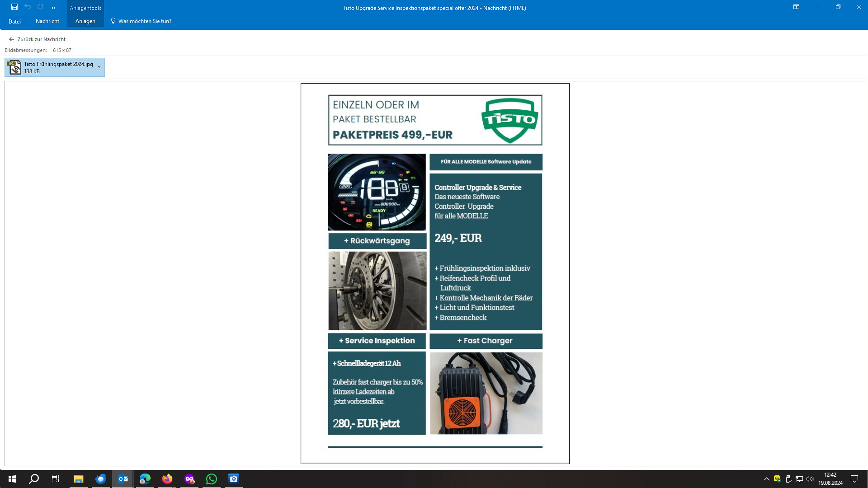Click the 'Was möchten Sie tun?' search field
Viewport: 868px width, 488px height.
(x=145, y=21)
